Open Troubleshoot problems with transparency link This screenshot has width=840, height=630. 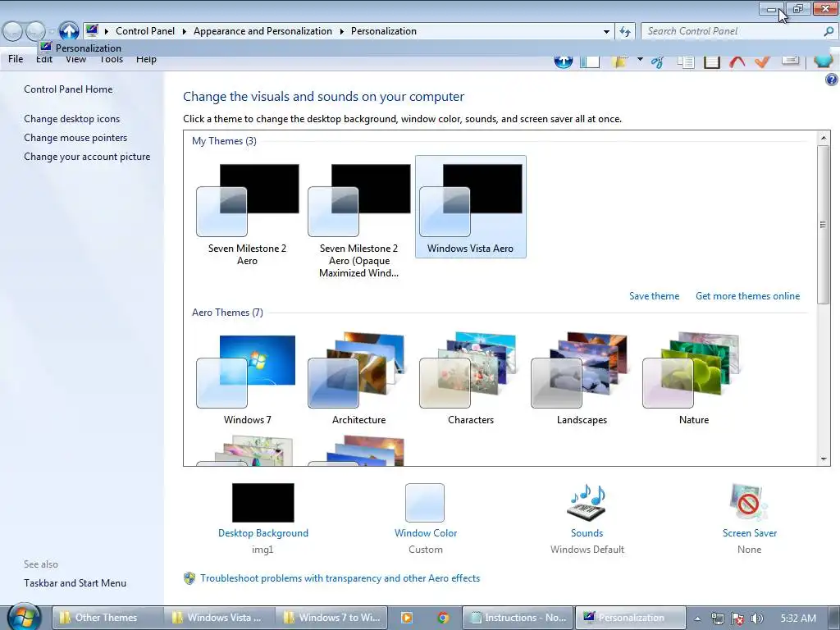[340, 578]
